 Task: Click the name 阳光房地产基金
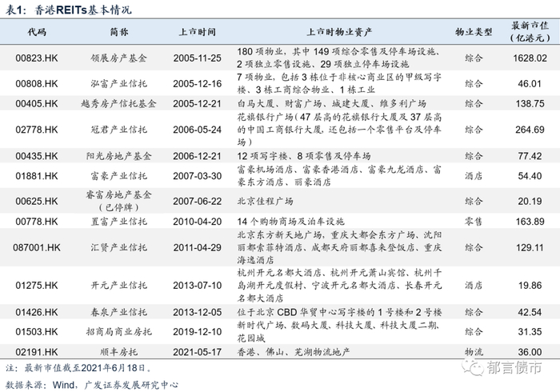coord(119,156)
